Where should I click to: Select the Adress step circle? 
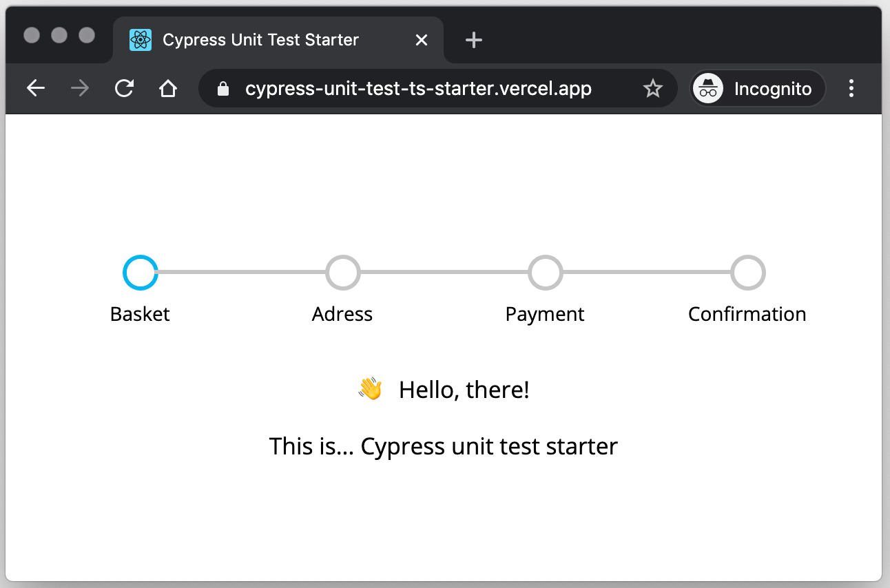(342, 272)
